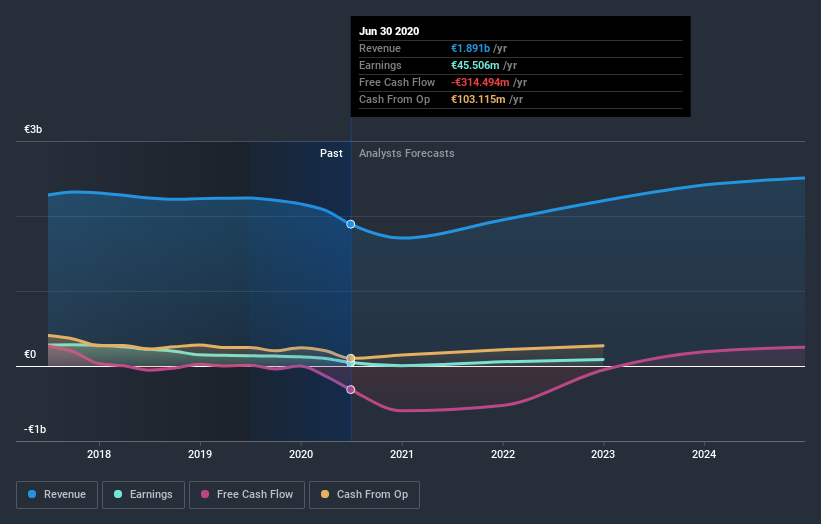This screenshot has height=524, width=821.
Task: Click the €1.891b revenue value
Action: (x=471, y=48)
